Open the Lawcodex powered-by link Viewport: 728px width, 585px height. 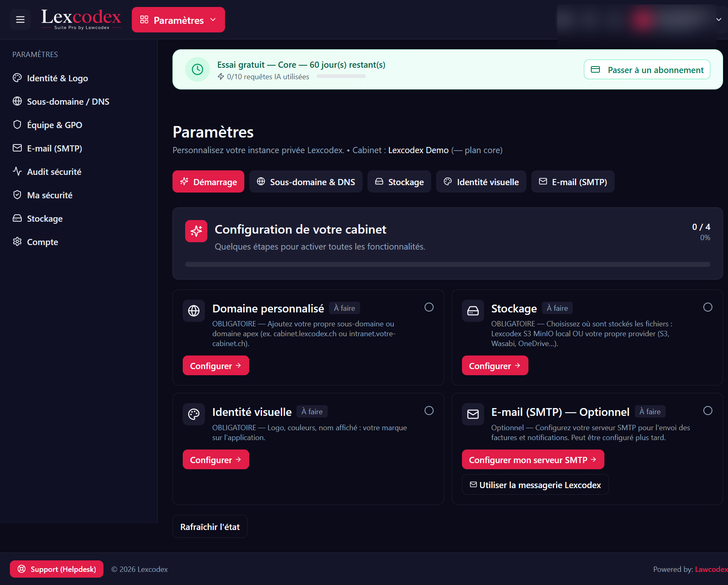711,569
